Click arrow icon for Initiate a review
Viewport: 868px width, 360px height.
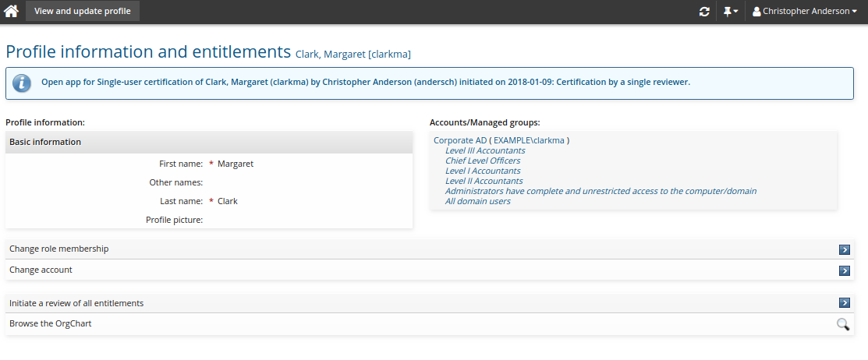pyautogui.click(x=844, y=303)
